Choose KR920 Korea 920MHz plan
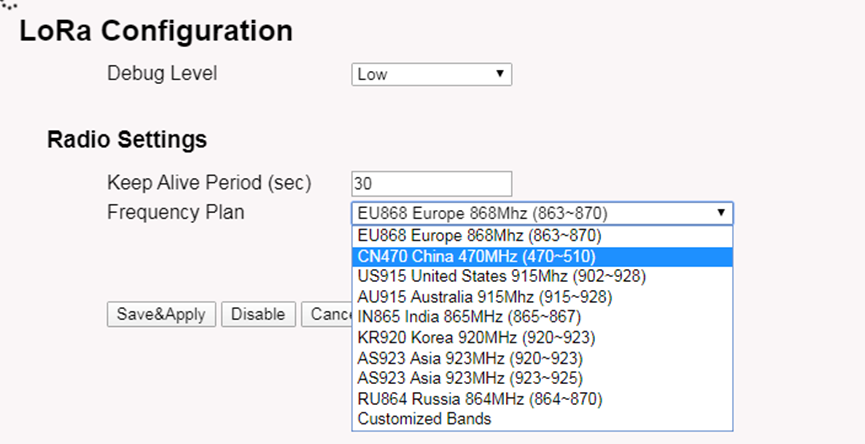Image resolution: width=865 pixels, height=444 pixels. tap(542, 338)
